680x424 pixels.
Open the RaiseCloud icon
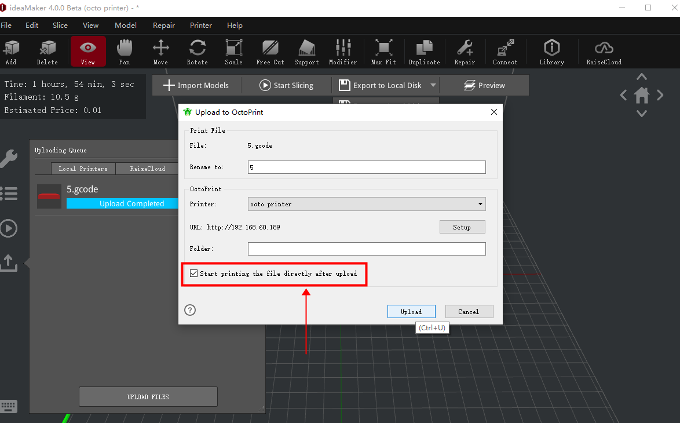(604, 52)
